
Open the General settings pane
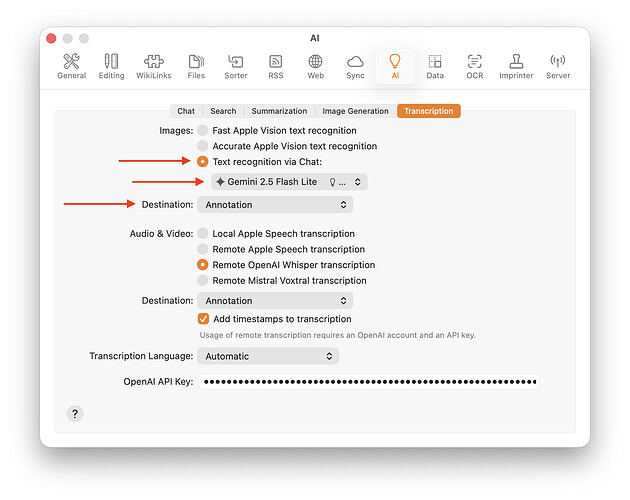[72, 67]
